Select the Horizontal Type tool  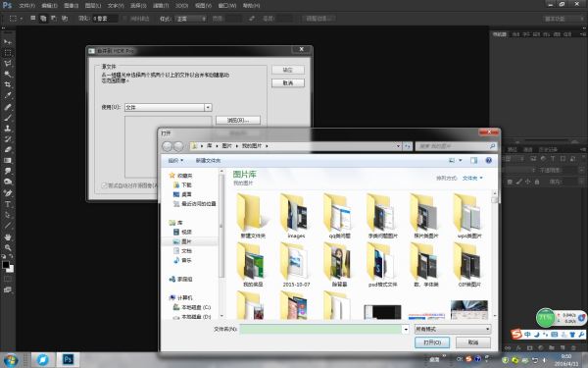pyautogui.click(x=8, y=204)
